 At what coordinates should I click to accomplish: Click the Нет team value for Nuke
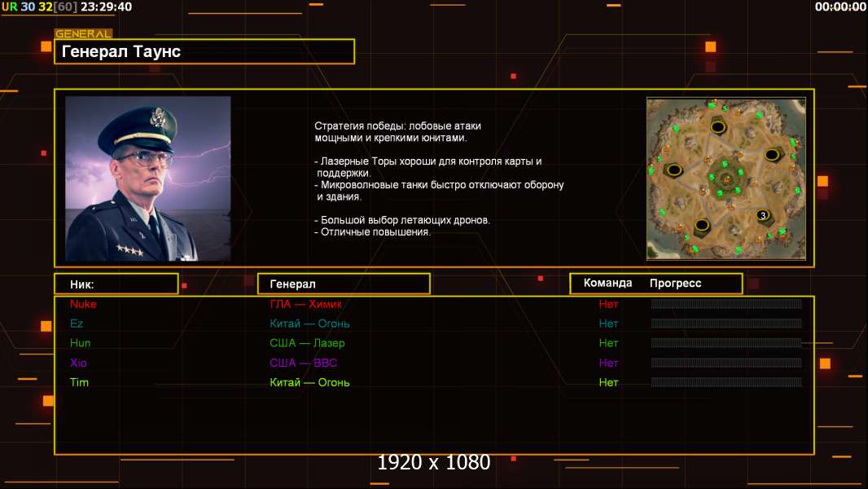(608, 304)
